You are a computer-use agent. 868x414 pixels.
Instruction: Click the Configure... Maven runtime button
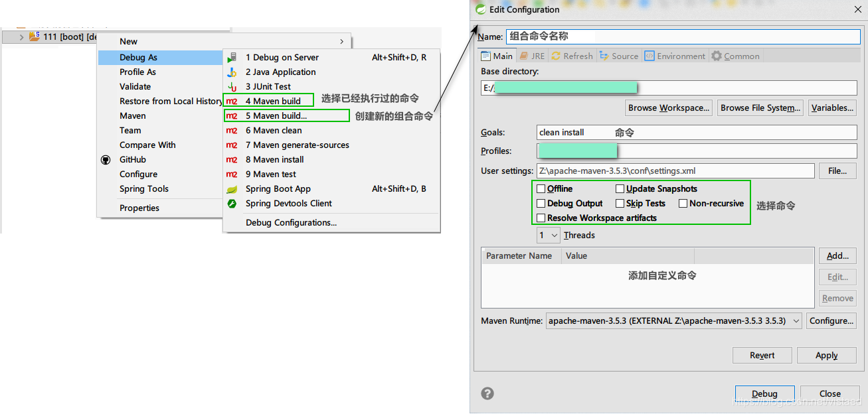click(831, 321)
